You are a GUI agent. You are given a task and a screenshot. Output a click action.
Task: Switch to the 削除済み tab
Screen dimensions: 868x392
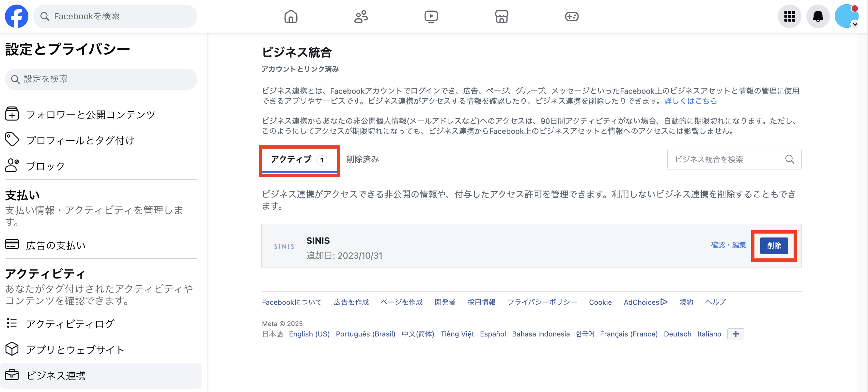pos(362,159)
